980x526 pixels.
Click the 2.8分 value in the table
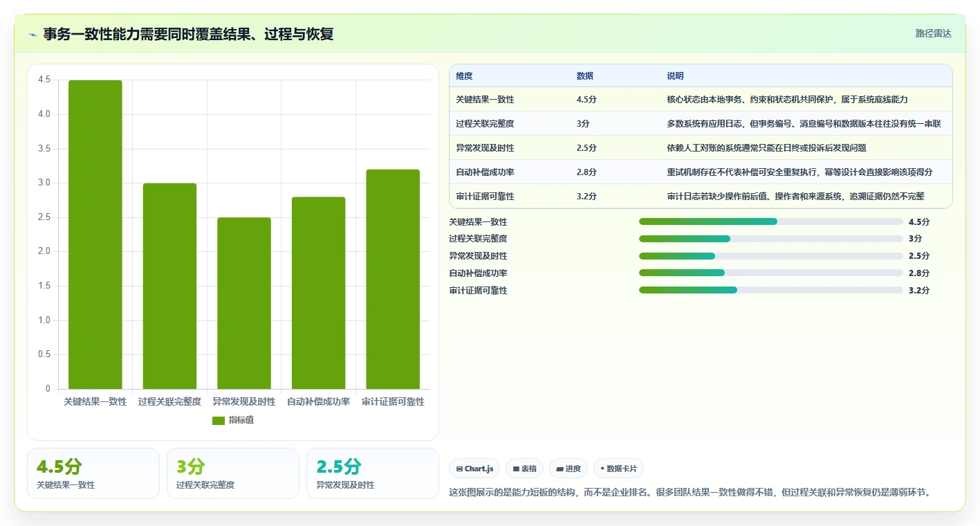(586, 172)
